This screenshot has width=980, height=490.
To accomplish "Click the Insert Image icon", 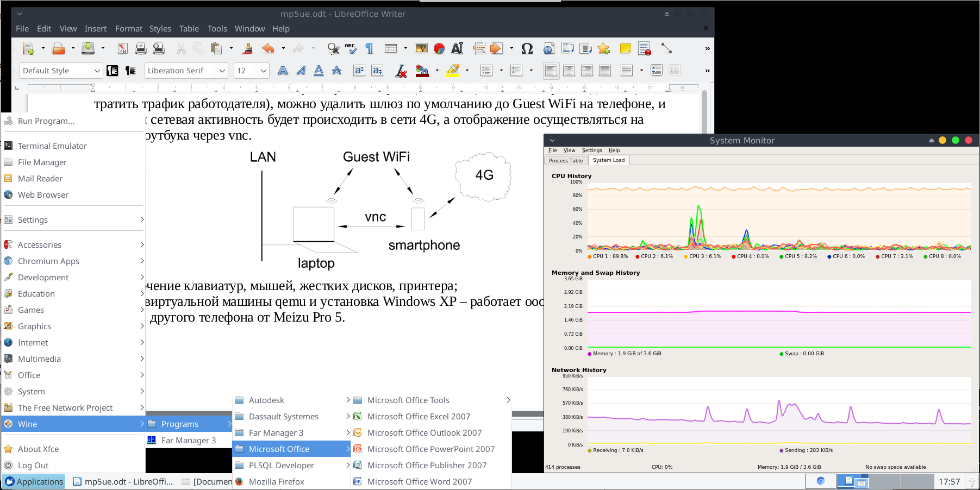I will [421, 48].
